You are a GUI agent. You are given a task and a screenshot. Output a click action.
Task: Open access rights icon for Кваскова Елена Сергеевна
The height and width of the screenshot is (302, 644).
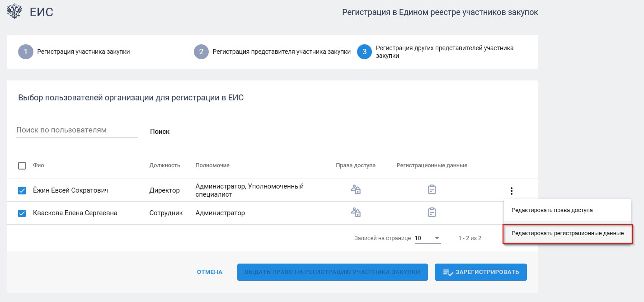pos(356,212)
